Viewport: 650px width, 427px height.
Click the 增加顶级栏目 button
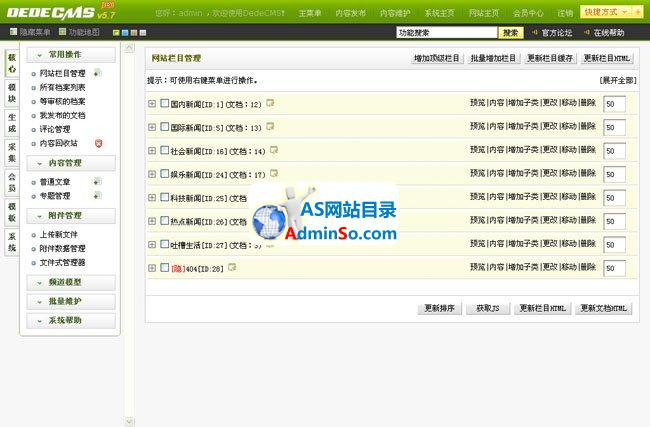[x=437, y=58]
